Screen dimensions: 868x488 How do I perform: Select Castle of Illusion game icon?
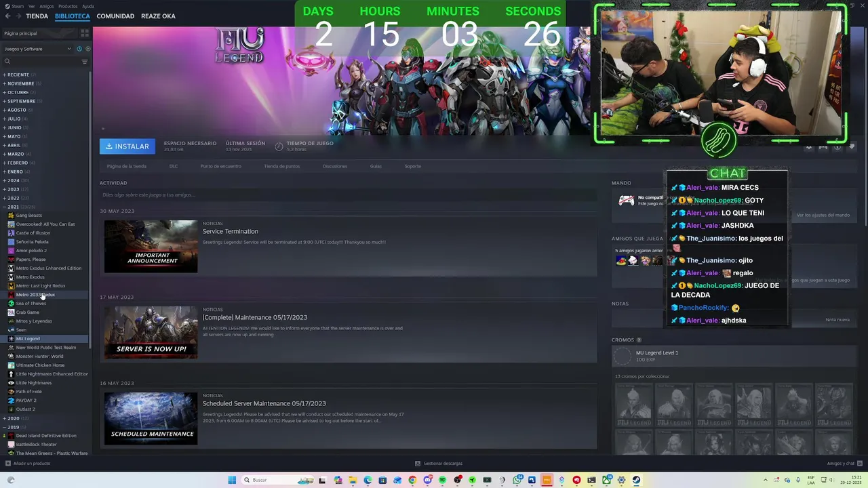coord(11,233)
